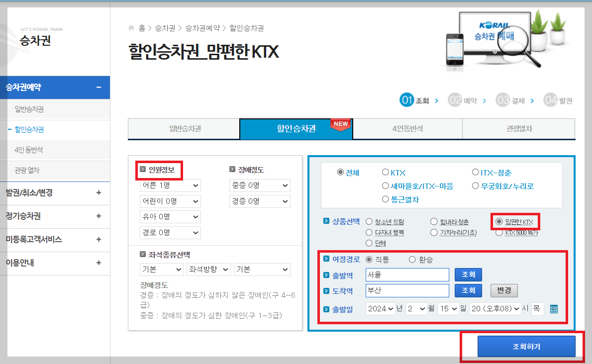592x364 pixels.
Task: Select 직통 journey route radio
Action: (369, 260)
